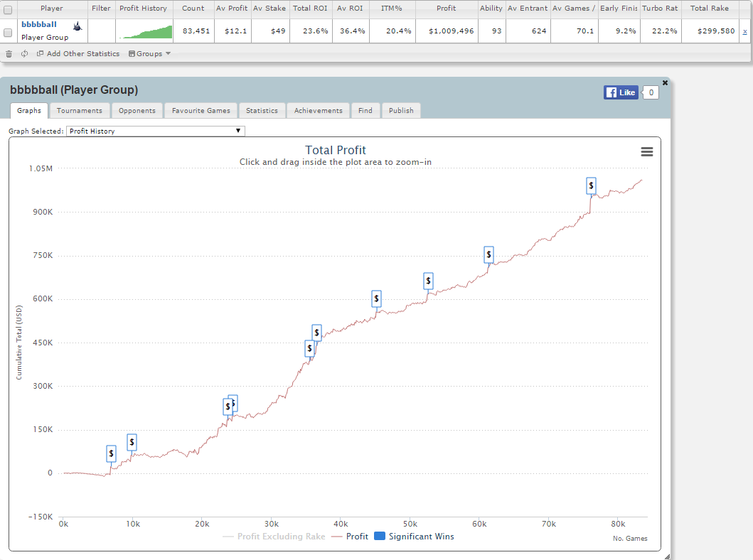Close the bbbbball Player Group panel
The image size is (753, 560).
665,82
